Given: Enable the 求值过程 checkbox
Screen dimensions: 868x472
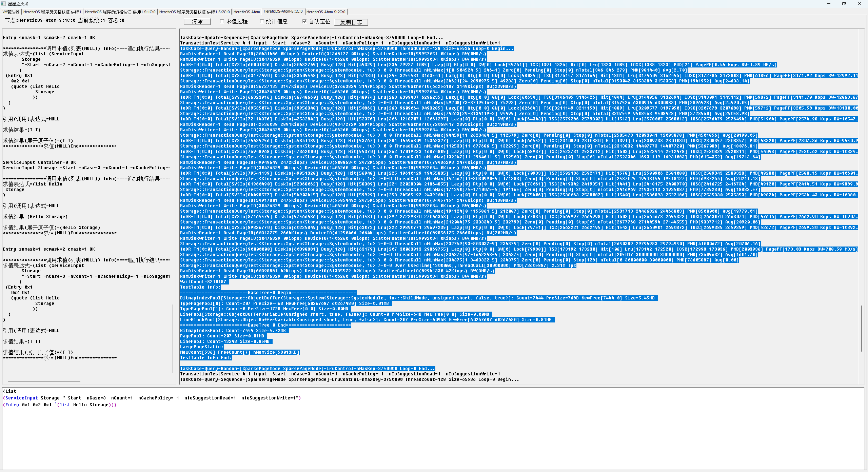Looking at the screenshot, I should (222, 21).
